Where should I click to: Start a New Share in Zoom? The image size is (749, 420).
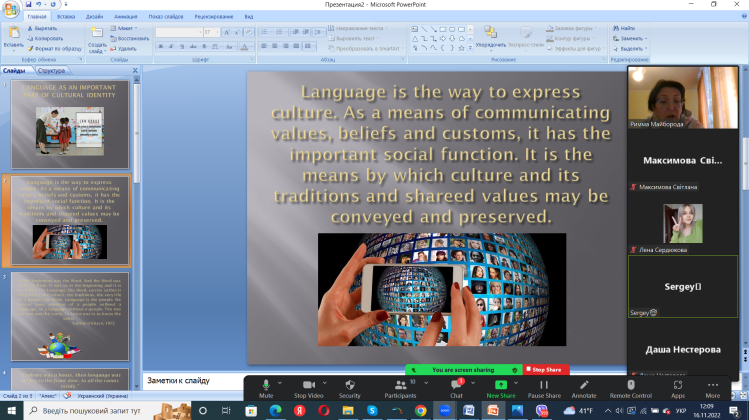(501, 388)
